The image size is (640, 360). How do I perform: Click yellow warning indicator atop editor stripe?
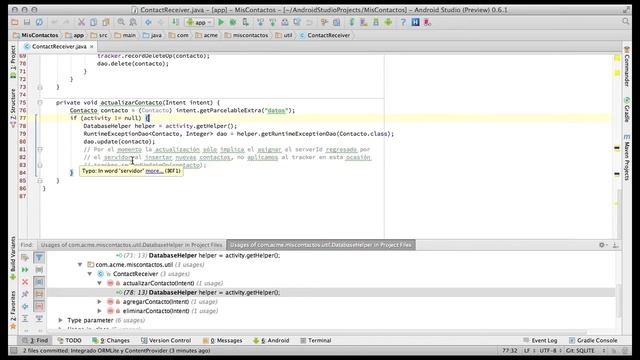617,58
